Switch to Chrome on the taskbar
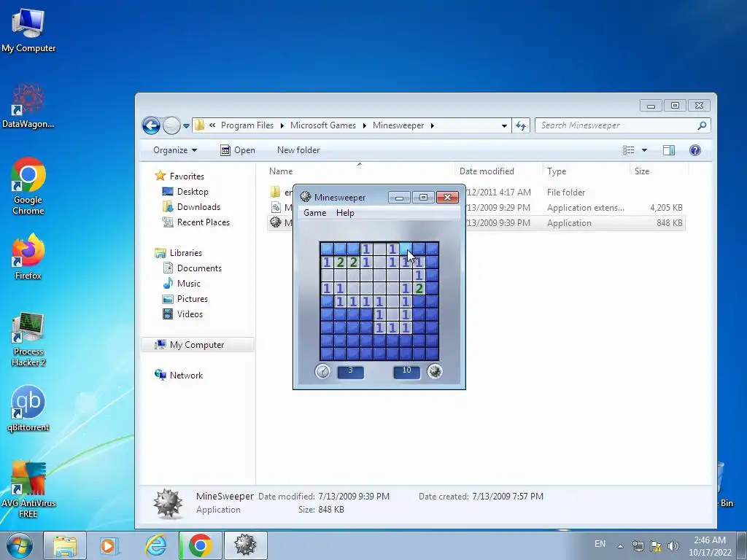Image resolution: width=747 pixels, height=560 pixels. (x=200, y=545)
